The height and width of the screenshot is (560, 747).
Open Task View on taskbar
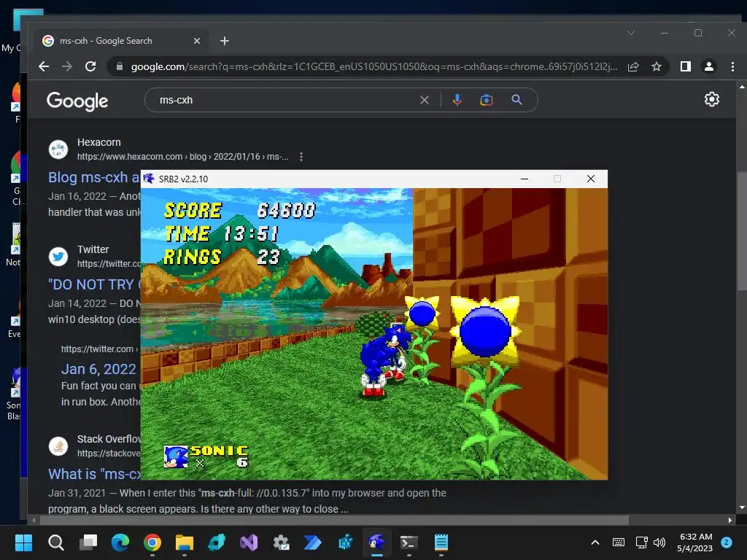pos(88,542)
